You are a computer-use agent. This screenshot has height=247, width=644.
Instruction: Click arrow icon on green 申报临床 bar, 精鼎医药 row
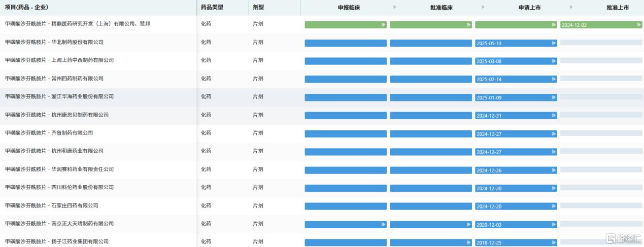(x=383, y=24)
